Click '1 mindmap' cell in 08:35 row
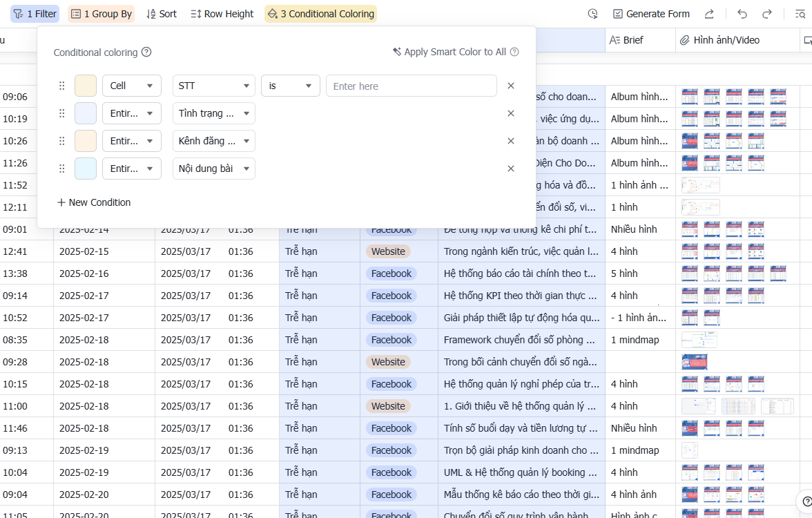 tap(640, 340)
